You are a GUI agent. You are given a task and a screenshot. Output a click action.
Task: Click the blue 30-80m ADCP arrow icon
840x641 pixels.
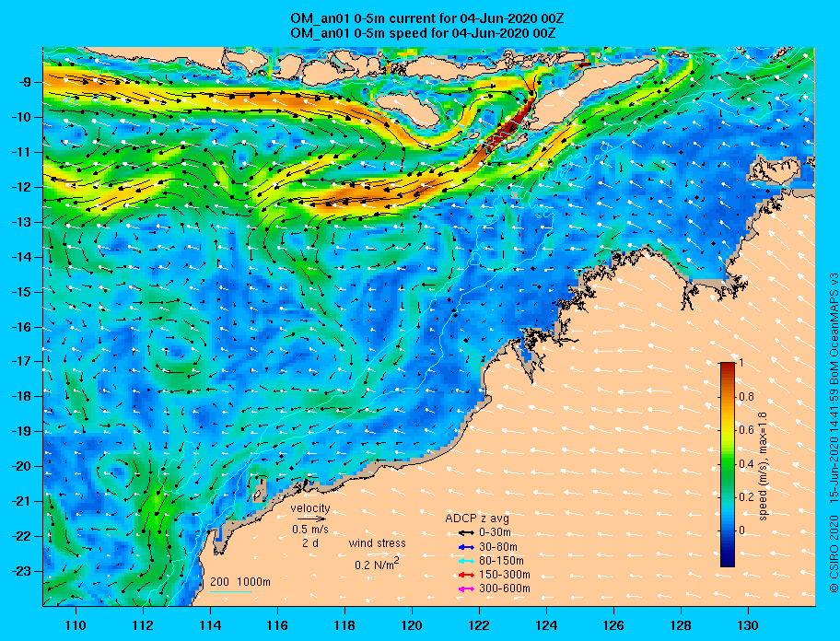(467, 547)
